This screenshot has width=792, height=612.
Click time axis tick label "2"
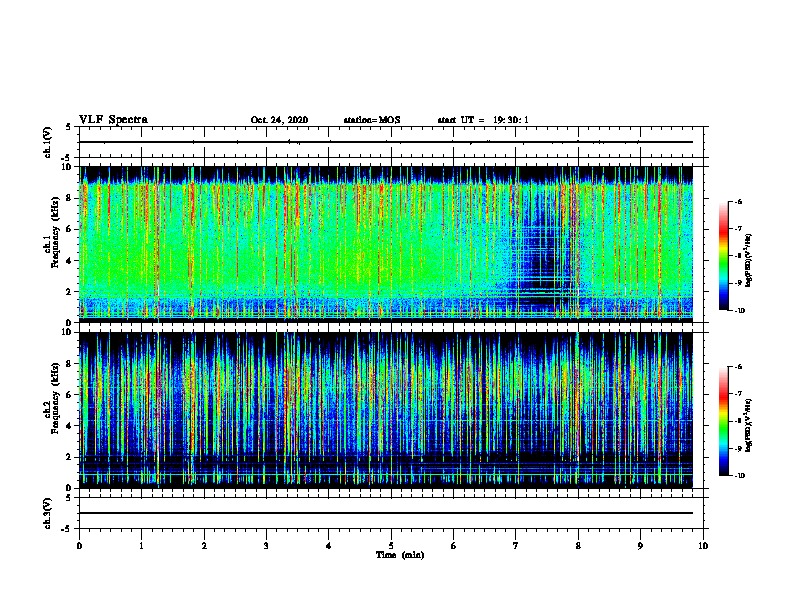(x=204, y=546)
